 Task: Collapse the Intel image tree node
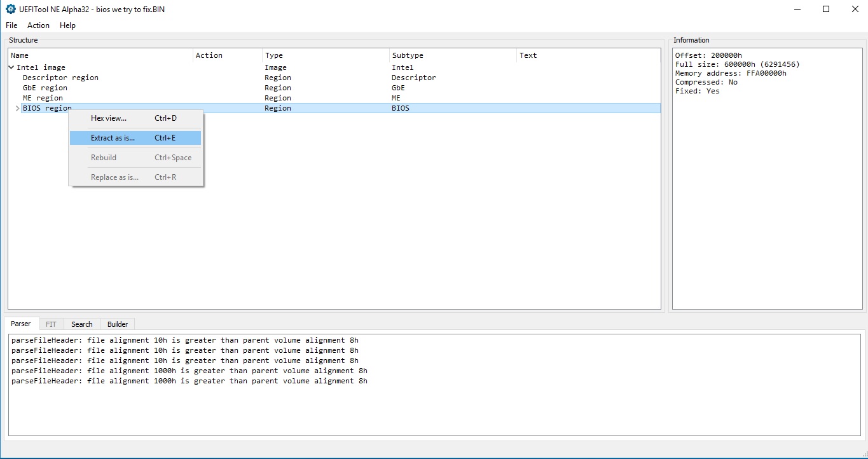point(11,67)
